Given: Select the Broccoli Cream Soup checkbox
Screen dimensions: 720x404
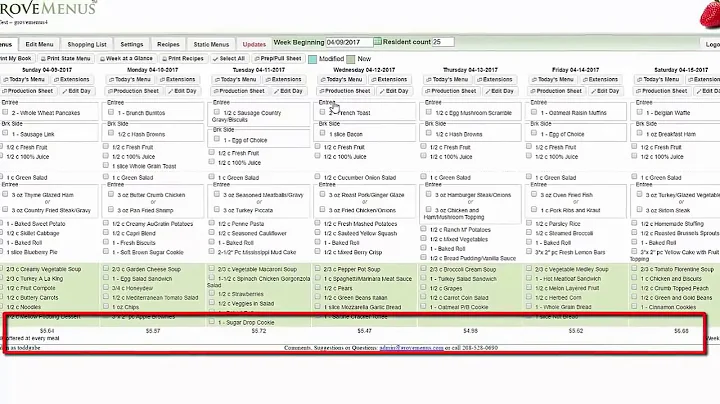Looking at the screenshot, I should coord(423,269).
